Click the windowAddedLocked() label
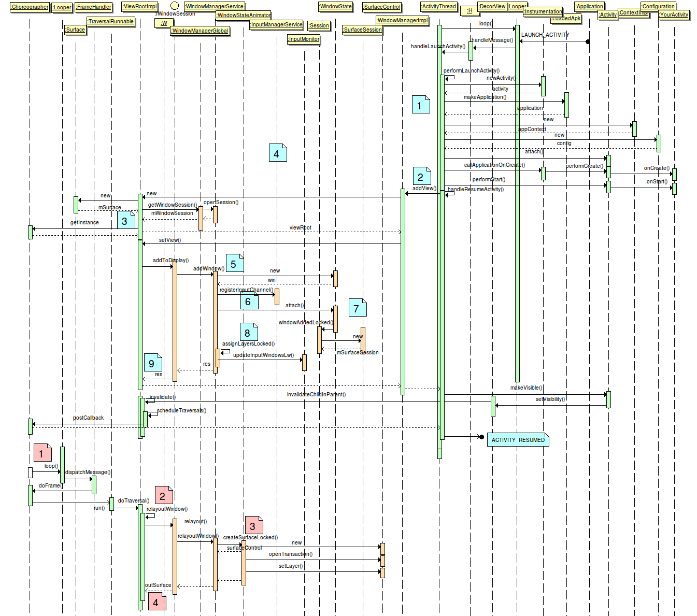This screenshot has width=697, height=616. pos(306,323)
